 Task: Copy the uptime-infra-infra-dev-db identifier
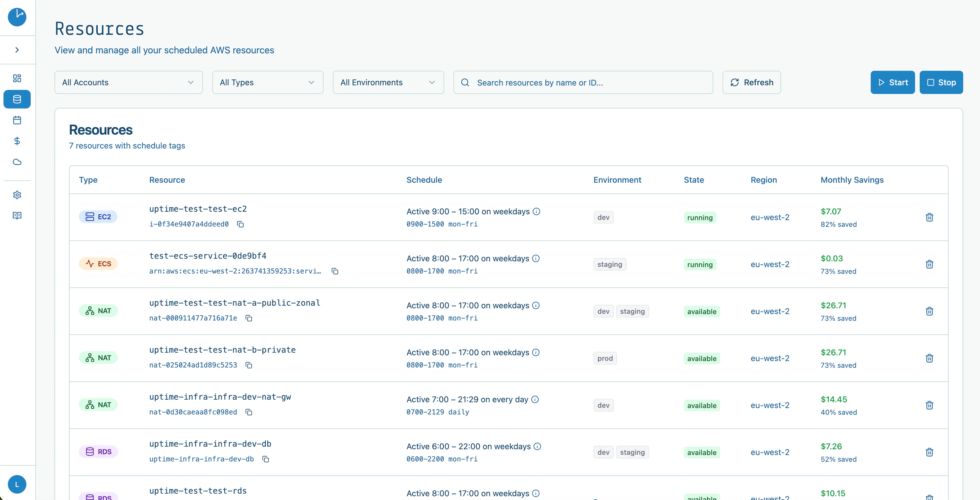pos(266,459)
